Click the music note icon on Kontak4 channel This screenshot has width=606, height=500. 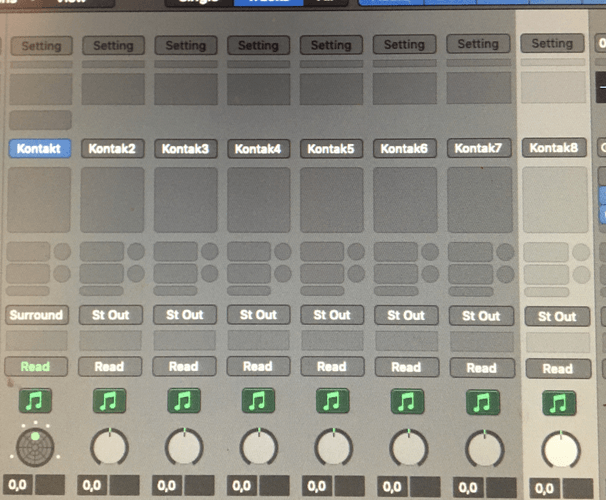pyautogui.click(x=258, y=401)
